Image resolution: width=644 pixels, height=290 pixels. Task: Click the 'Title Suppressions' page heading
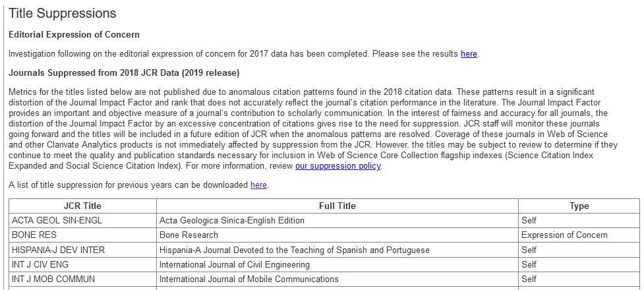pyautogui.click(x=63, y=13)
